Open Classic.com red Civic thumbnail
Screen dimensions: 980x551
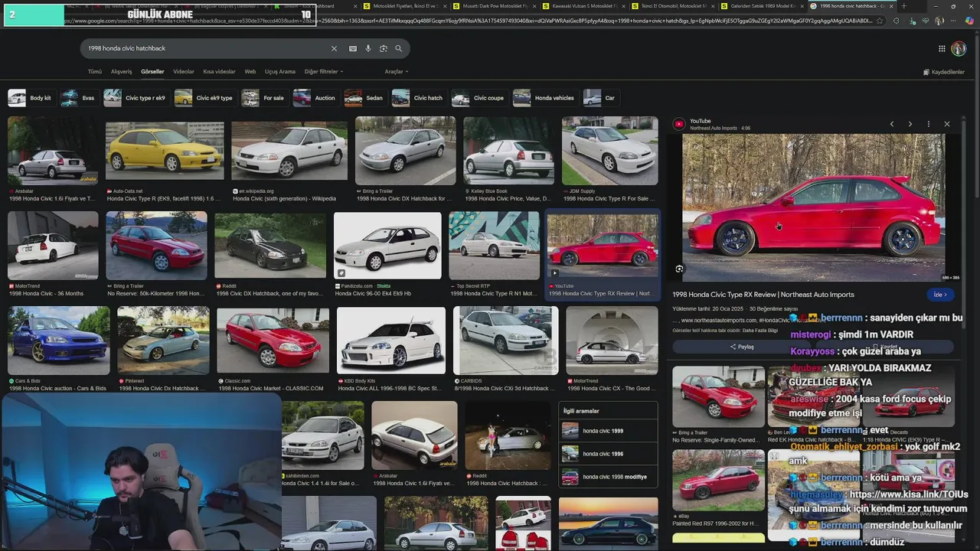(273, 341)
